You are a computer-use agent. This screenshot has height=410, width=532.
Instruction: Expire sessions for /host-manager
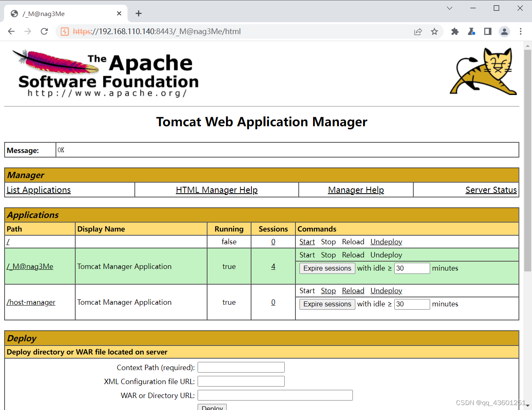click(327, 304)
